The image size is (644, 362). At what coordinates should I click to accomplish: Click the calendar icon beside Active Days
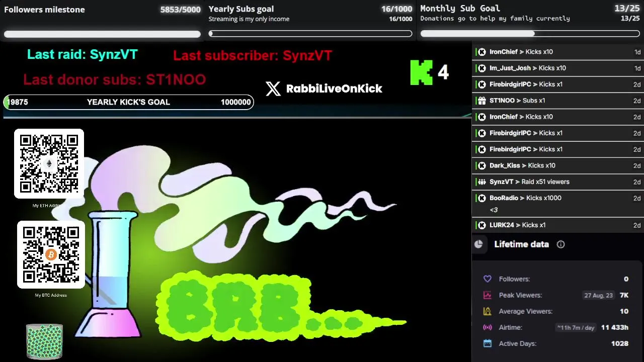pyautogui.click(x=487, y=343)
